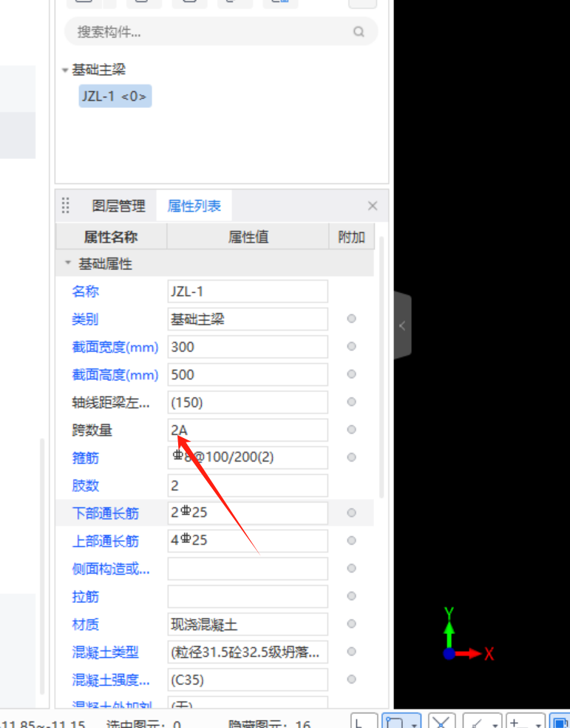Toggle the 附加 marker for 轴线距梁左
Image resolution: width=570 pixels, height=728 pixels.
click(x=352, y=402)
